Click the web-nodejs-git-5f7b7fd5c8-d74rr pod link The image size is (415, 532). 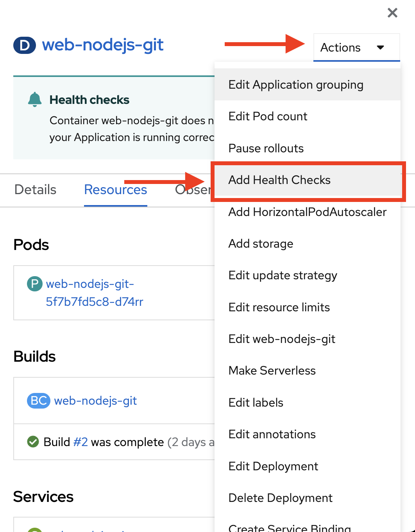tap(90, 293)
